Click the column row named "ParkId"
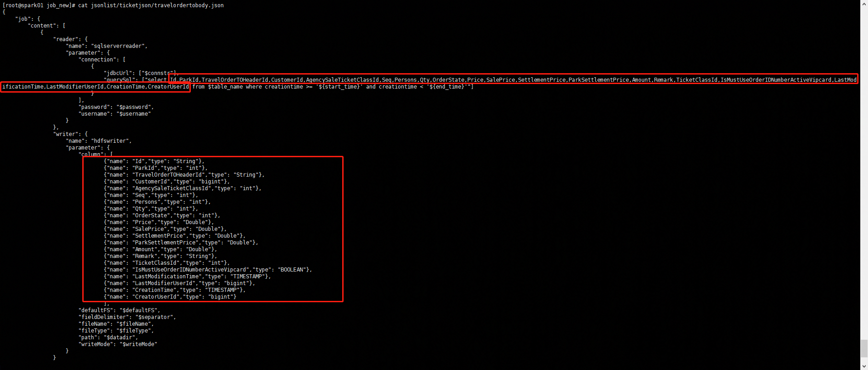Image resolution: width=868 pixels, height=370 pixels. coord(156,168)
